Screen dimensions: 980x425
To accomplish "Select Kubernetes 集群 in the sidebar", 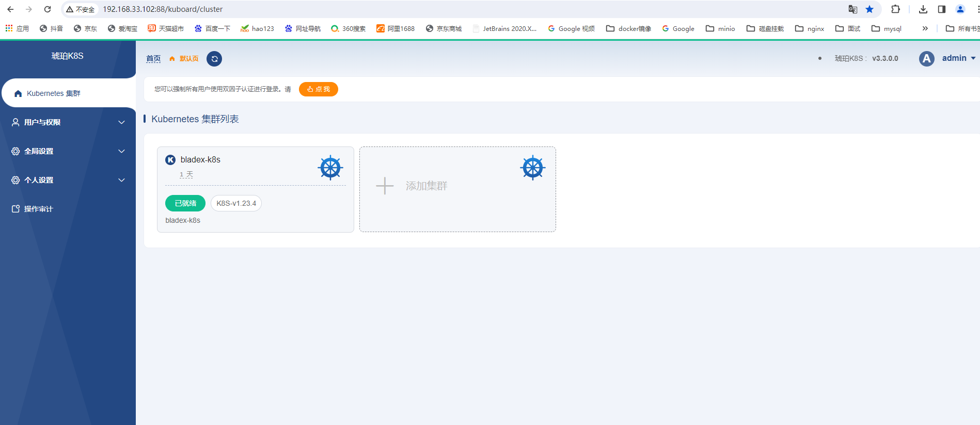I will click(x=69, y=93).
